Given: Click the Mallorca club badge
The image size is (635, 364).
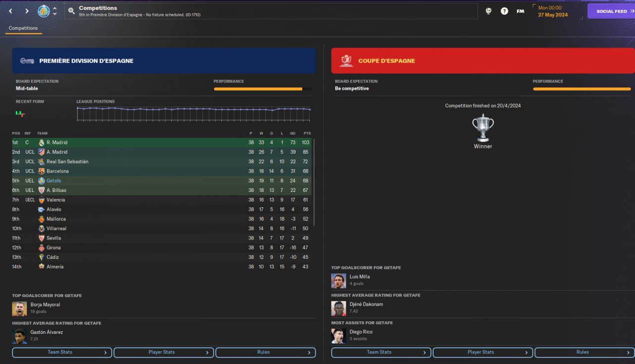Looking at the screenshot, I should tap(42, 219).
